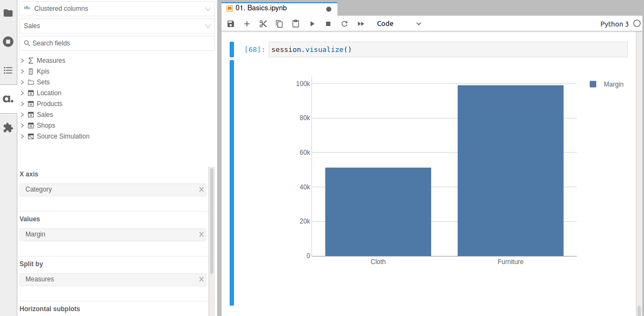The width and height of the screenshot is (644, 316).
Task: Switch to the 01. Basics.ipynb tab
Action: point(279,9)
